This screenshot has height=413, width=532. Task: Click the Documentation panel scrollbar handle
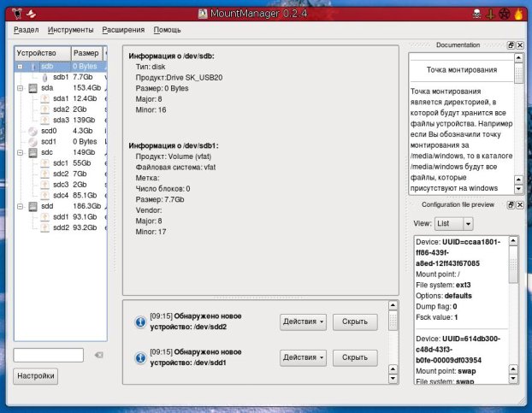pyautogui.click(x=519, y=74)
